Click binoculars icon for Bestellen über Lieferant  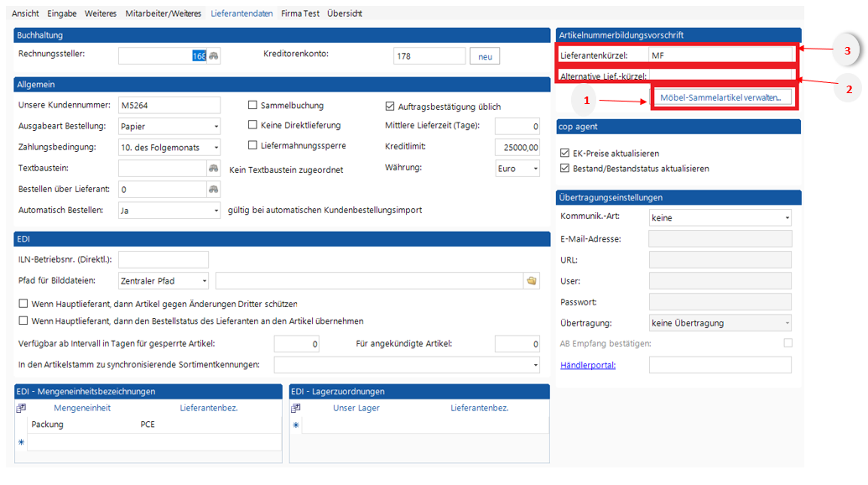click(x=213, y=189)
